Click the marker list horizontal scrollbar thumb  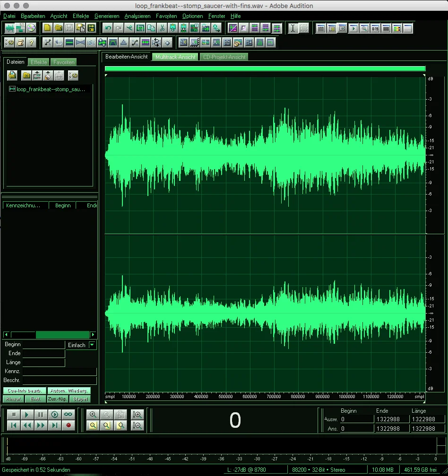[62, 334]
